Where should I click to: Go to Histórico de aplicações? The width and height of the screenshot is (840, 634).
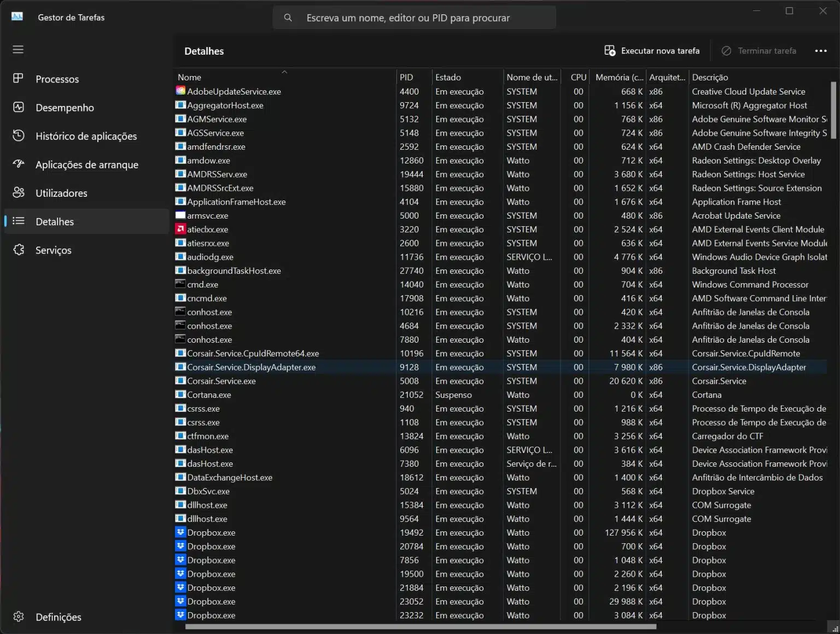[x=86, y=136]
